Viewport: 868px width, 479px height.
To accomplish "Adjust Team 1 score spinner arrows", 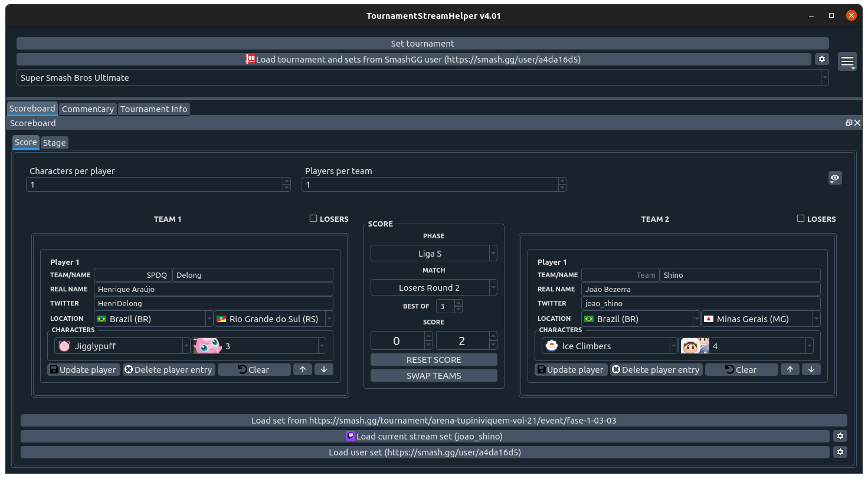I will pyautogui.click(x=428, y=340).
